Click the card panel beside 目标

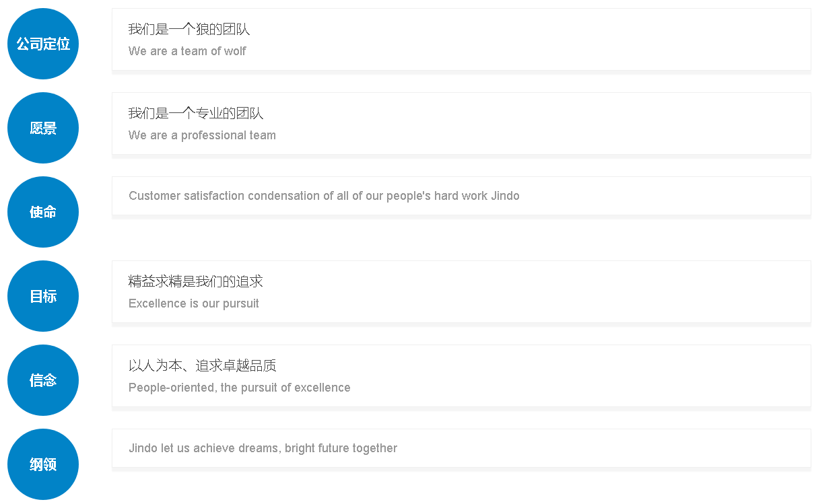pos(539,291)
